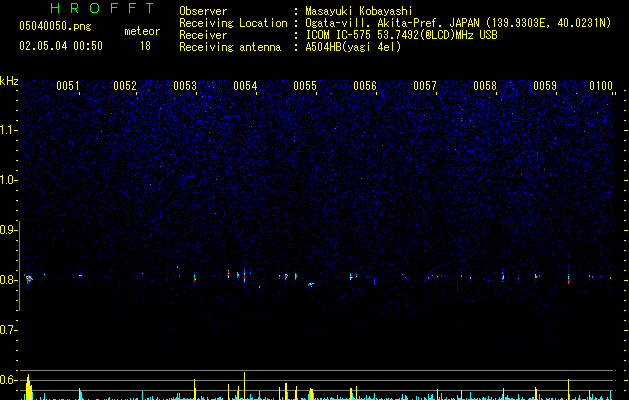
Task: Click the name Masayuki Kobayashi
Action: [359, 11]
